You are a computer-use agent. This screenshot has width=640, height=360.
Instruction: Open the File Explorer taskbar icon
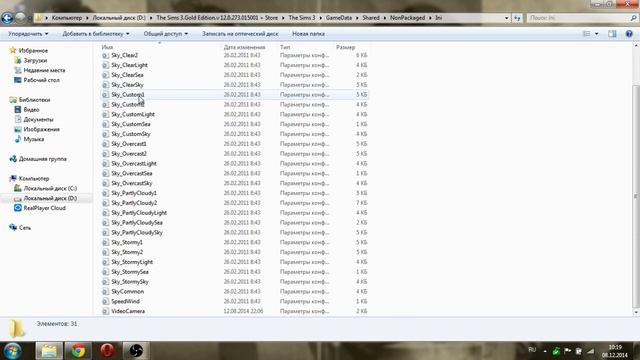point(49,351)
